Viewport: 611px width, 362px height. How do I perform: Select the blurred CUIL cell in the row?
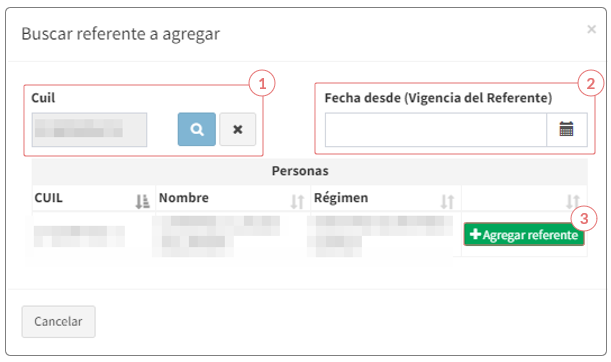point(79,236)
